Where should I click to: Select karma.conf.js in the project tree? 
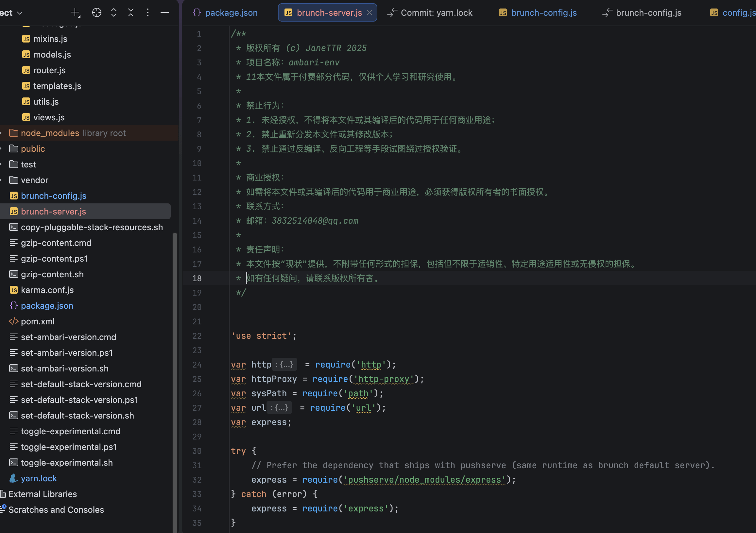(47, 290)
